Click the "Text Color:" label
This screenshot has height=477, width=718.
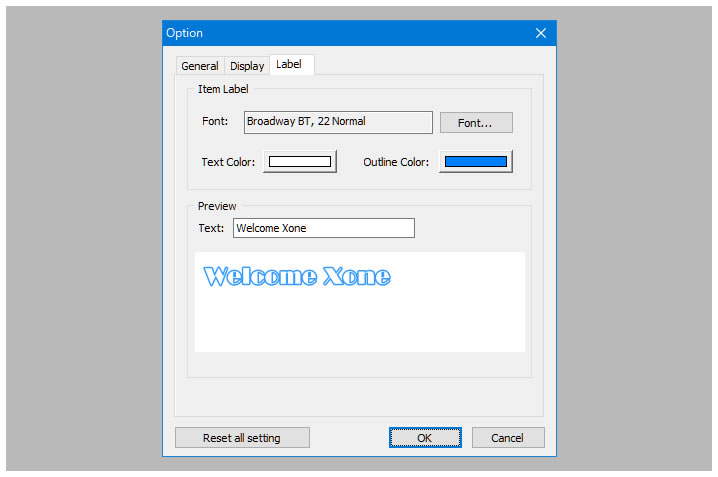228,162
